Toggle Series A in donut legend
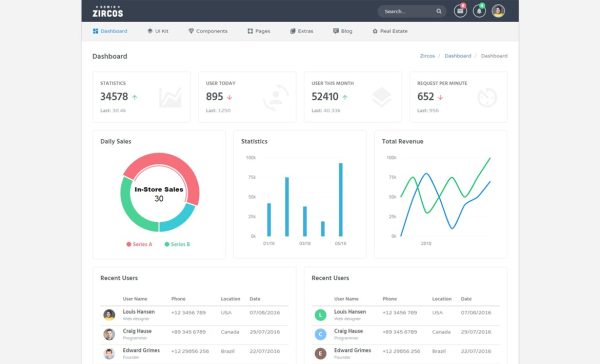Image resolution: width=600 pixels, height=364 pixels. (x=139, y=244)
